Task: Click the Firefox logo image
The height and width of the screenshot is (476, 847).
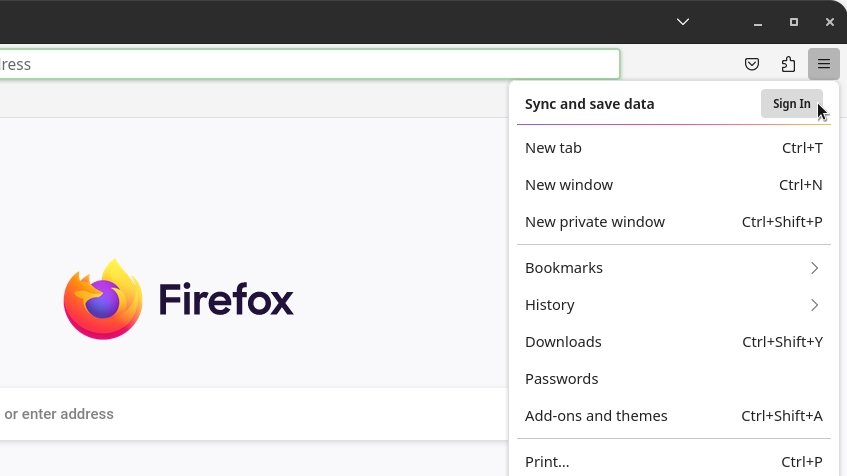Action: [x=103, y=299]
